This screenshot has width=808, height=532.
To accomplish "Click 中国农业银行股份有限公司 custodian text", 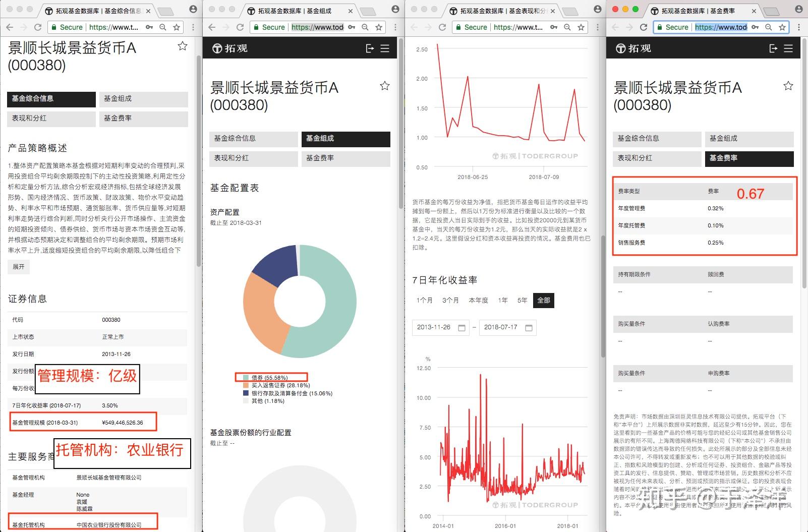I will (x=109, y=525).
